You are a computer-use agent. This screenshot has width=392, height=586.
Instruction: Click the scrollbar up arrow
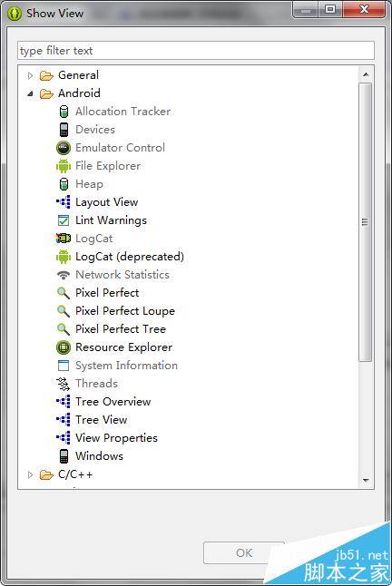click(366, 74)
